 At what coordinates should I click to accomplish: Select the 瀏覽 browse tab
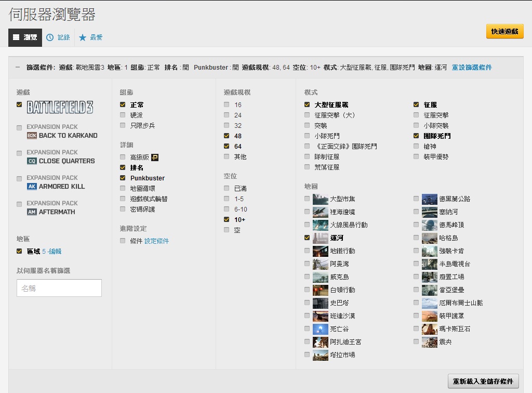pos(25,37)
